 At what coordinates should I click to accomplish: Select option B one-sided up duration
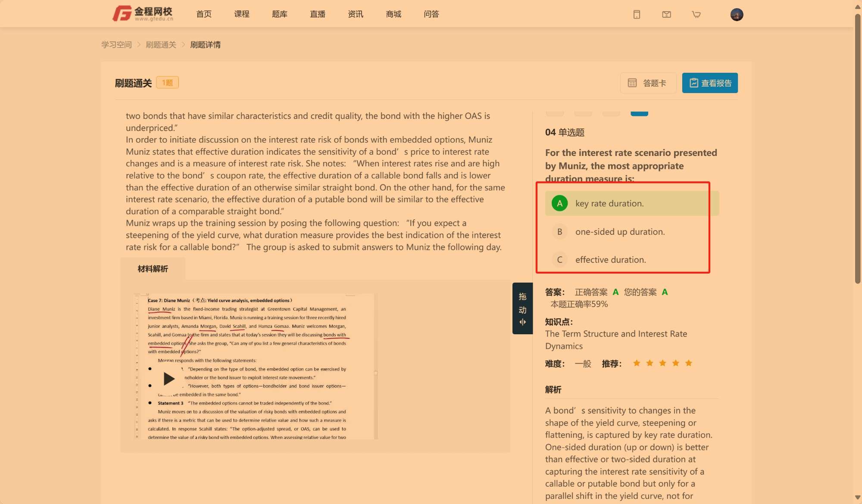[x=620, y=232]
